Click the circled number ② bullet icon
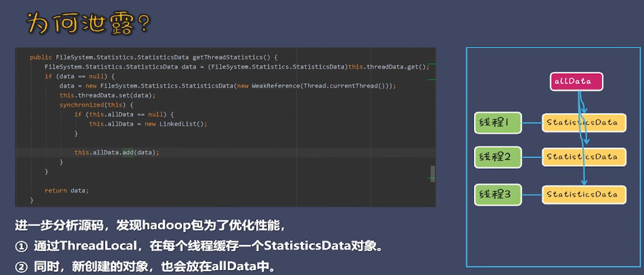Viewport: 644px width, 275px height. point(21,267)
